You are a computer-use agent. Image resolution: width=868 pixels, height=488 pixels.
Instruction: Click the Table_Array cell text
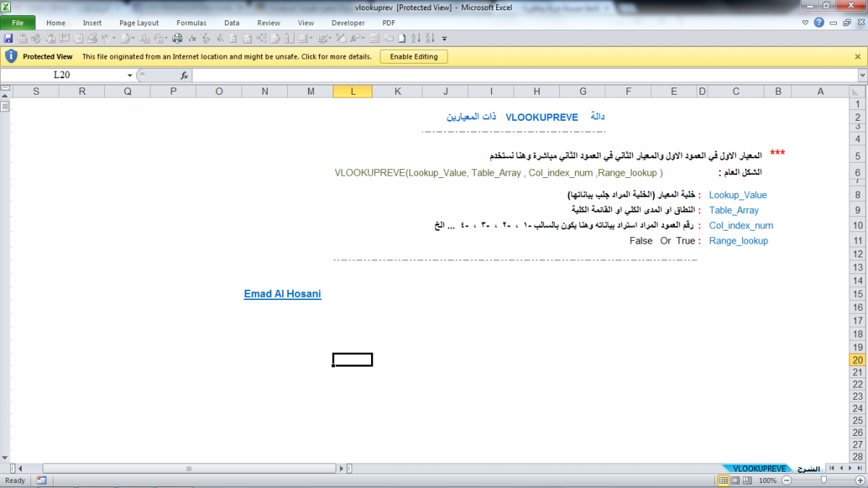[734, 210]
